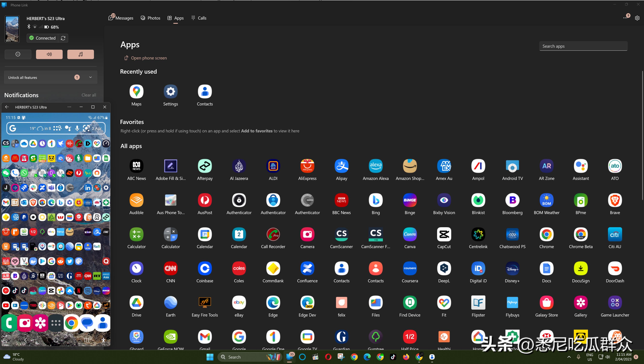644x364 pixels.
Task: Focus the Search apps field
Action: click(x=583, y=46)
